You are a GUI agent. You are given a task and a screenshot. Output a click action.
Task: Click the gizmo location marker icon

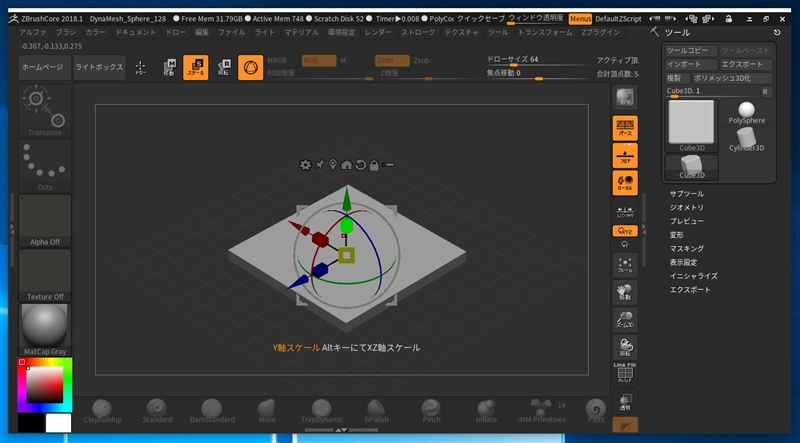[x=333, y=164]
